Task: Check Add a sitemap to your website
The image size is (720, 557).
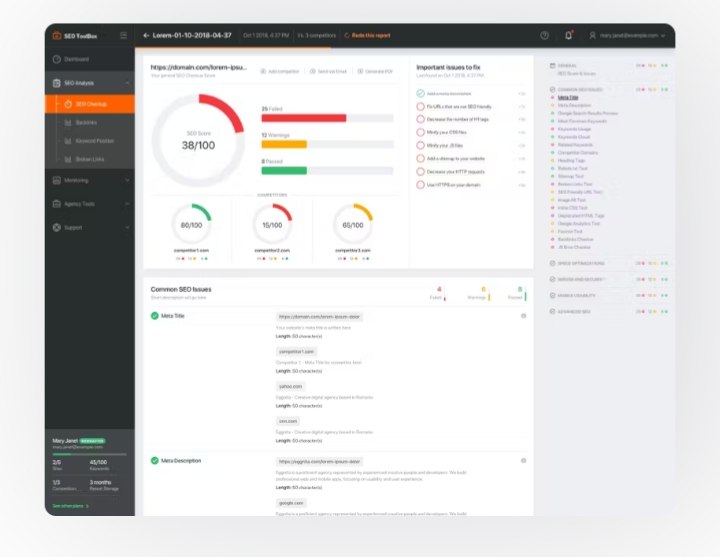Action: (420, 158)
